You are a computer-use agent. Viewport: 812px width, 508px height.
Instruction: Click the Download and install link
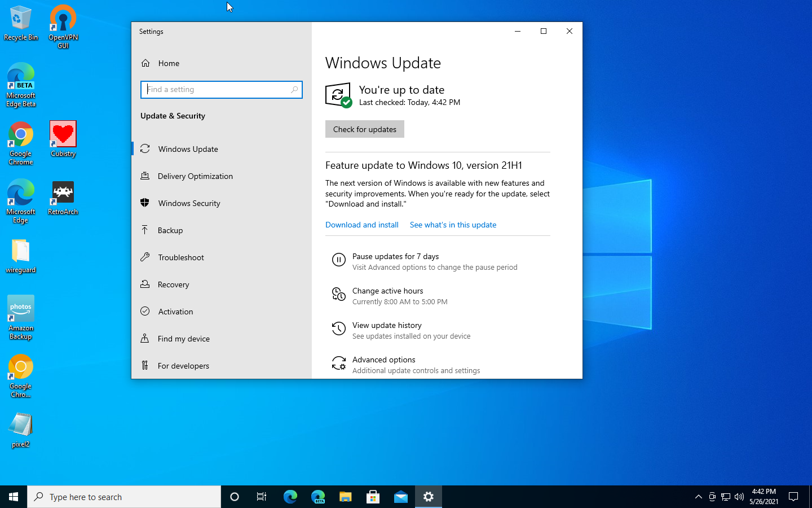click(361, 225)
